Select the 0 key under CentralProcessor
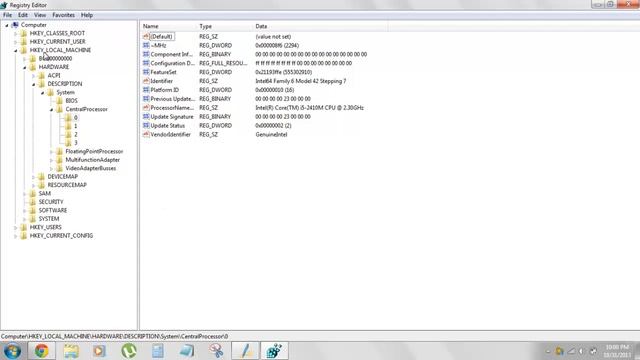This screenshot has width=640, height=360. (76, 118)
